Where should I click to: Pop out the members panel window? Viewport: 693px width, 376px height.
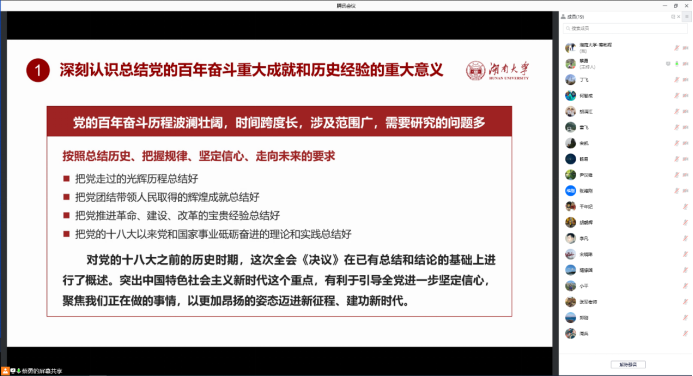coord(673,17)
